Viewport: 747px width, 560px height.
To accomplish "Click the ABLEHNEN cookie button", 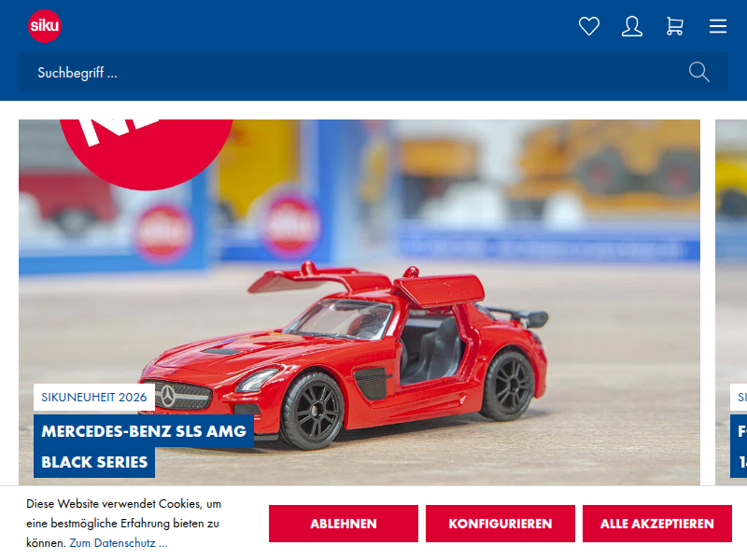I will click(343, 524).
